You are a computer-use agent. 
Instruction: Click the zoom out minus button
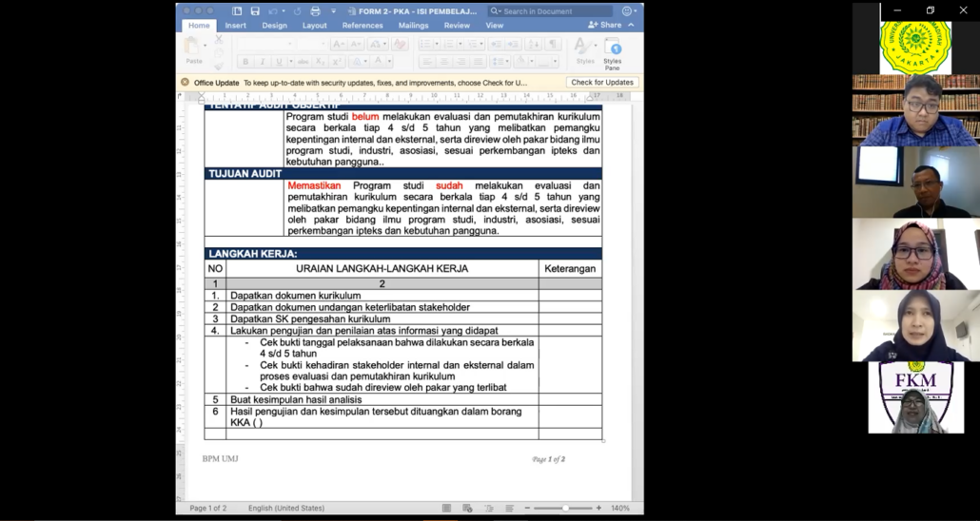pyautogui.click(x=527, y=508)
